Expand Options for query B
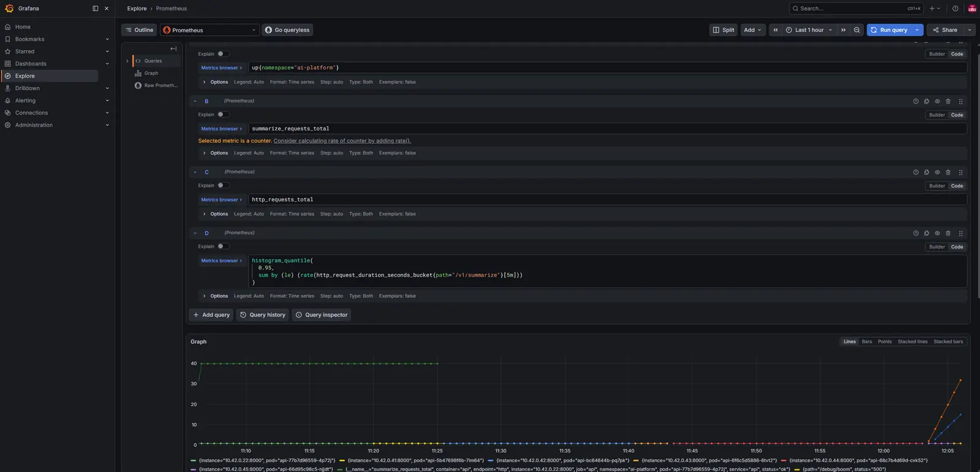The image size is (980, 472). pyautogui.click(x=216, y=153)
